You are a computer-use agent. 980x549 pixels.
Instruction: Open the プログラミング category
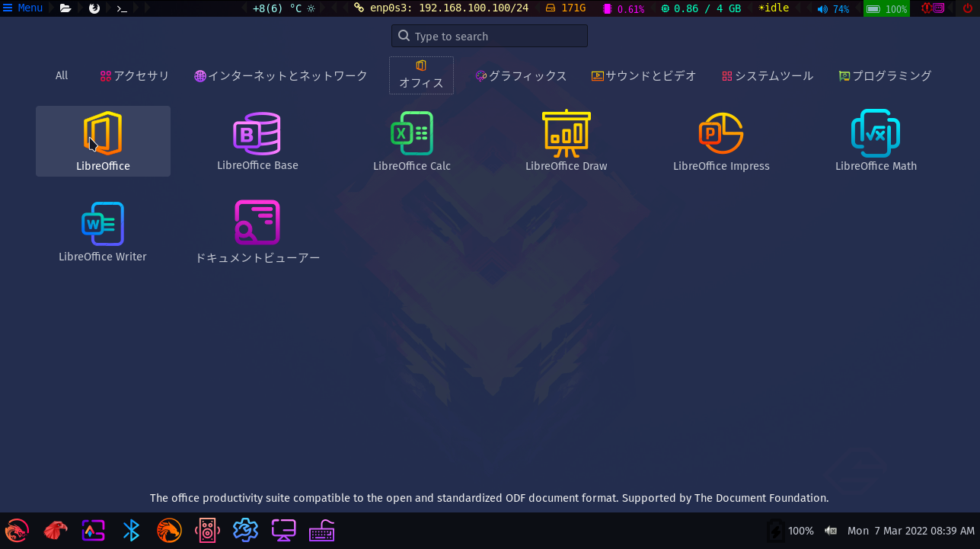coord(885,75)
